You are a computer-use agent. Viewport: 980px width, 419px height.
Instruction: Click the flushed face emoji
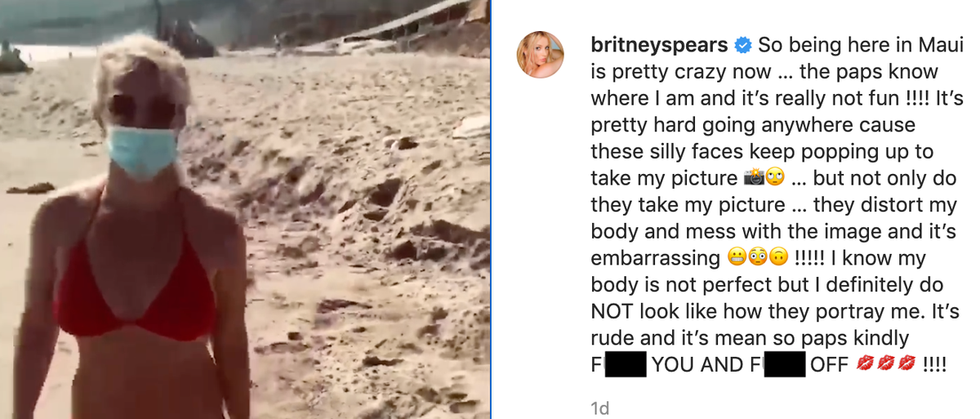756,258
